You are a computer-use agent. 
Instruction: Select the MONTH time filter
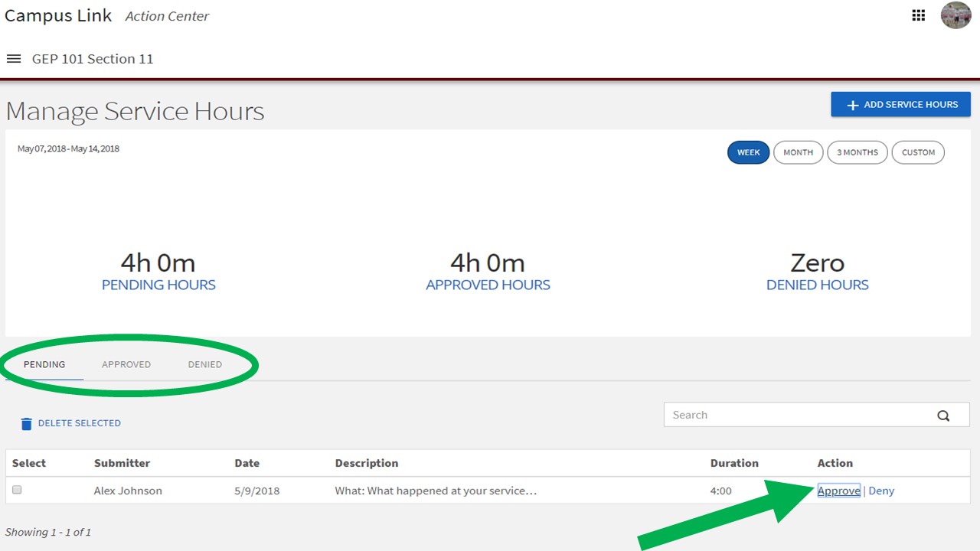click(798, 152)
